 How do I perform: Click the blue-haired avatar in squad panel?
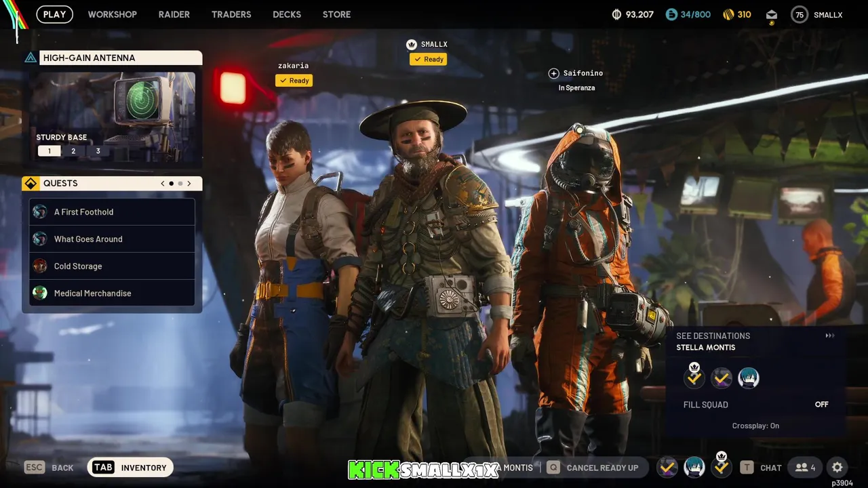click(x=749, y=378)
